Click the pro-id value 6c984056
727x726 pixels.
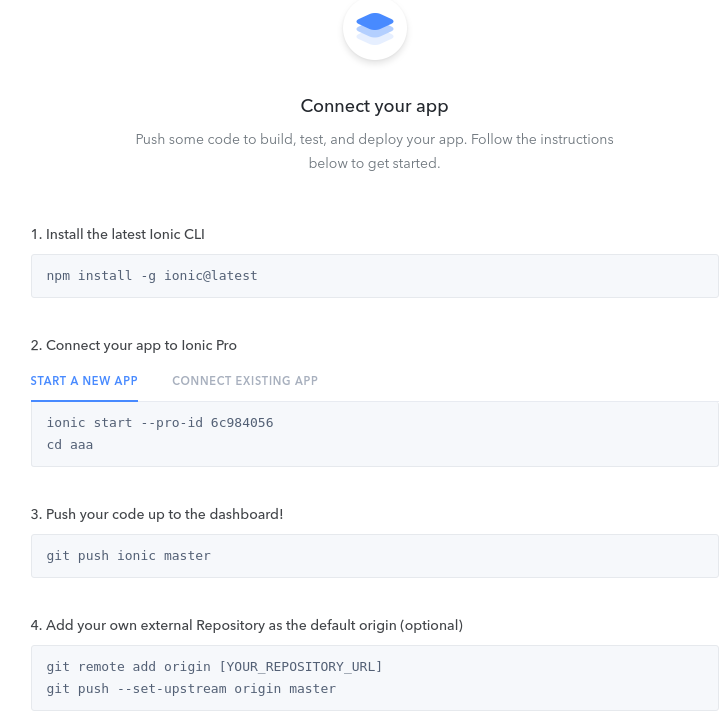[x=242, y=423]
